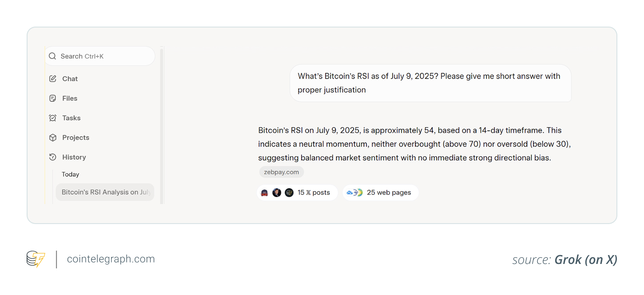
Task: Select the Bitcoin's RSI Analysis conversation
Action: 105,192
